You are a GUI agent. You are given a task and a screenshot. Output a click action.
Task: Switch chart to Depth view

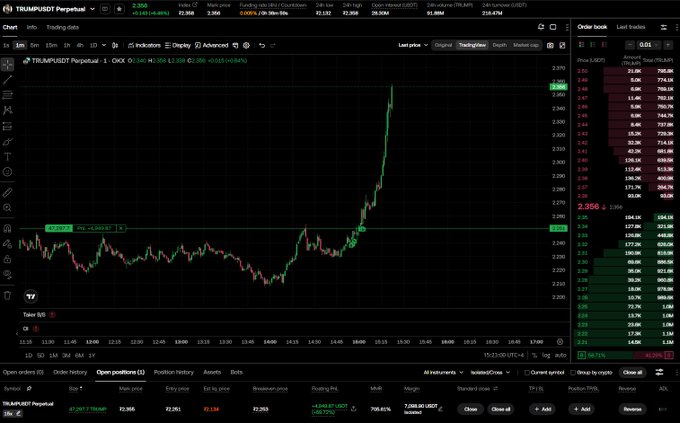point(499,45)
